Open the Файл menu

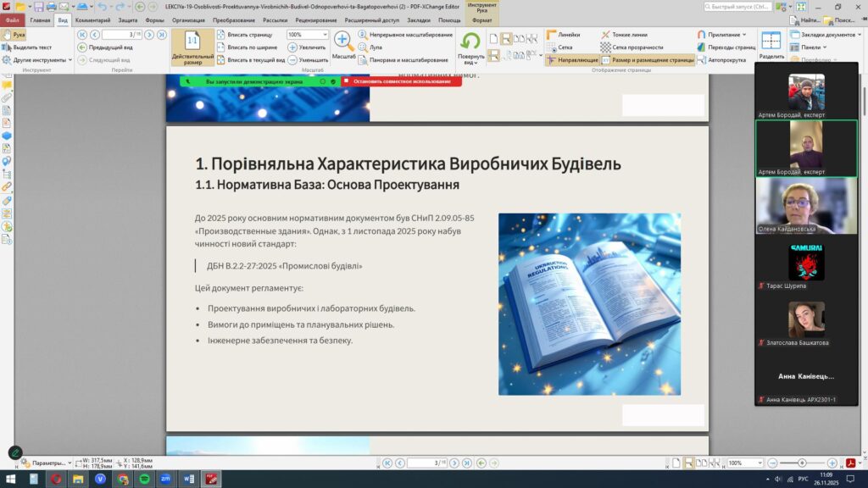13,19
